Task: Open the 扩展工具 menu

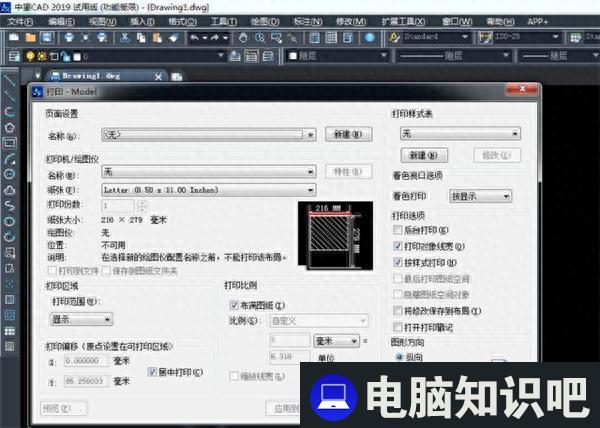Action: point(403,22)
